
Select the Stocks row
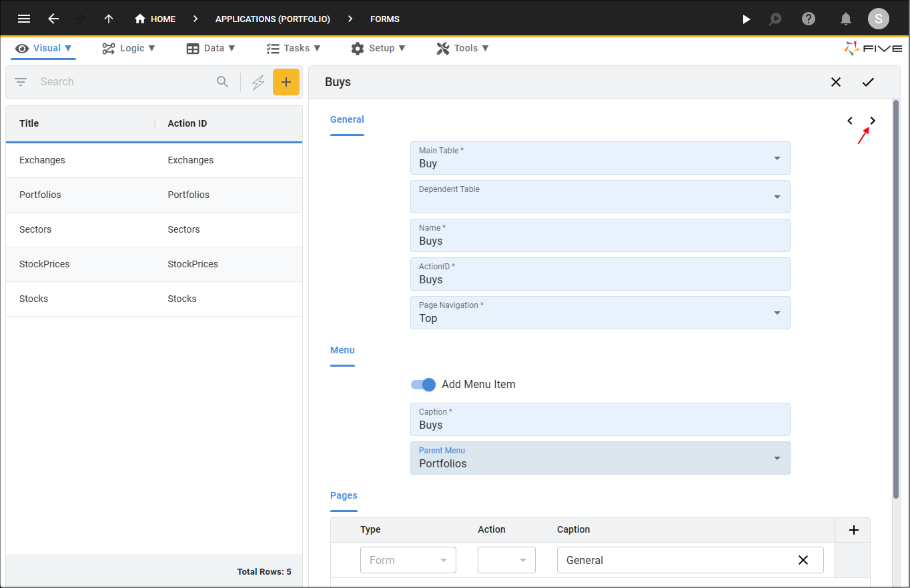[154, 299]
